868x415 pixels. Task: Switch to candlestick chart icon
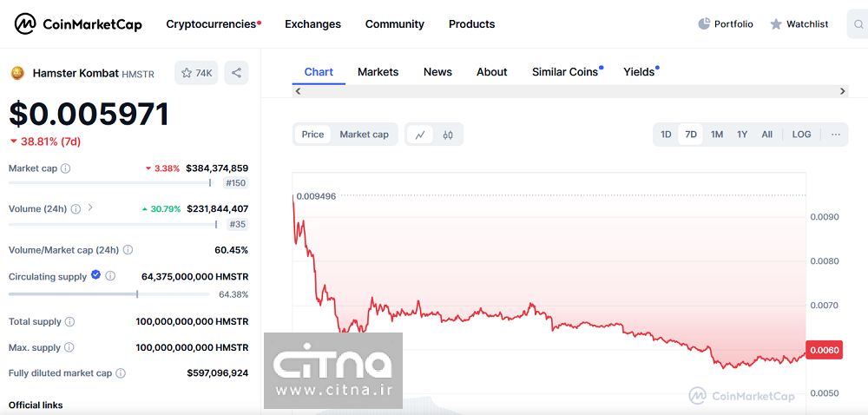click(x=448, y=135)
